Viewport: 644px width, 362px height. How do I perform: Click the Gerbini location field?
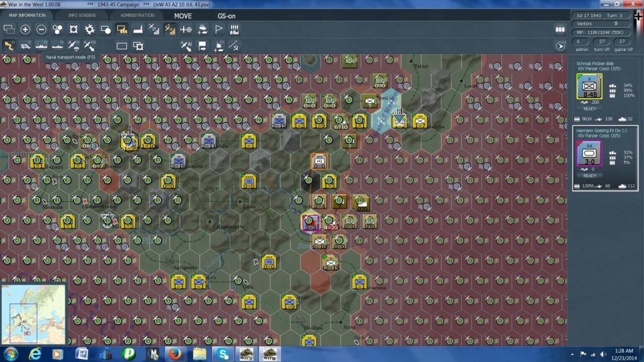coord(602,23)
